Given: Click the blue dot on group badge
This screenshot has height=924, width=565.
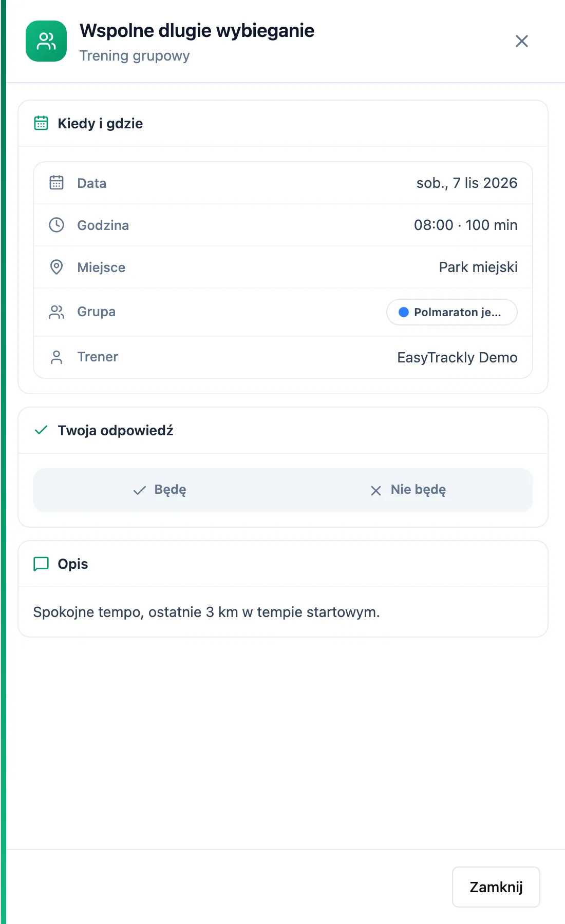Looking at the screenshot, I should (x=404, y=312).
